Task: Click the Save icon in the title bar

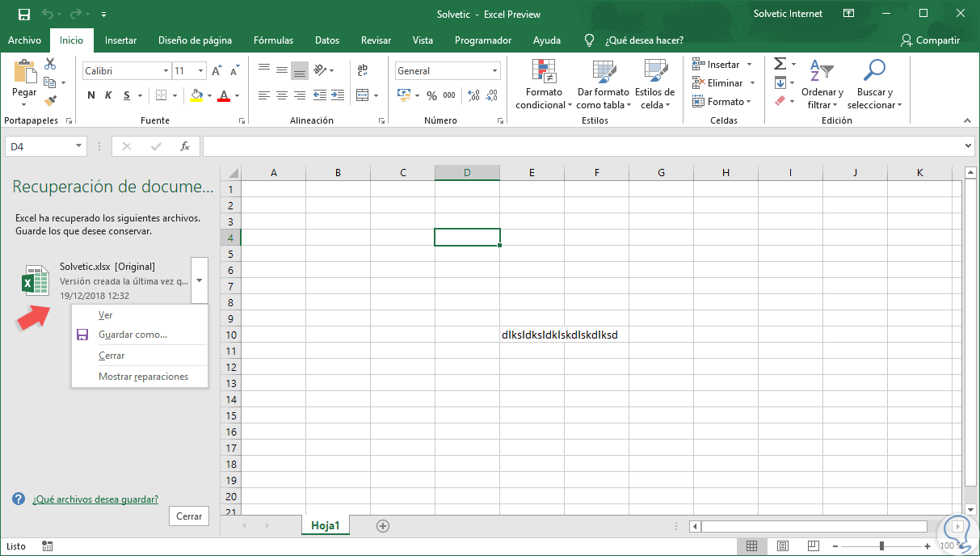Action: click(x=24, y=14)
